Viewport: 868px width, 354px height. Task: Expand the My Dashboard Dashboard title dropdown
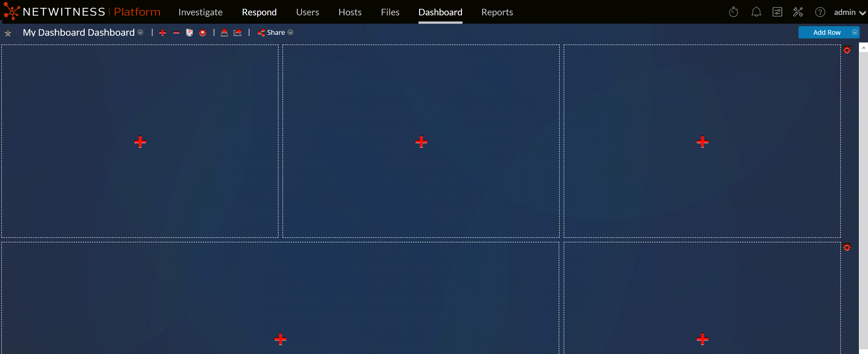(x=141, y=33)
